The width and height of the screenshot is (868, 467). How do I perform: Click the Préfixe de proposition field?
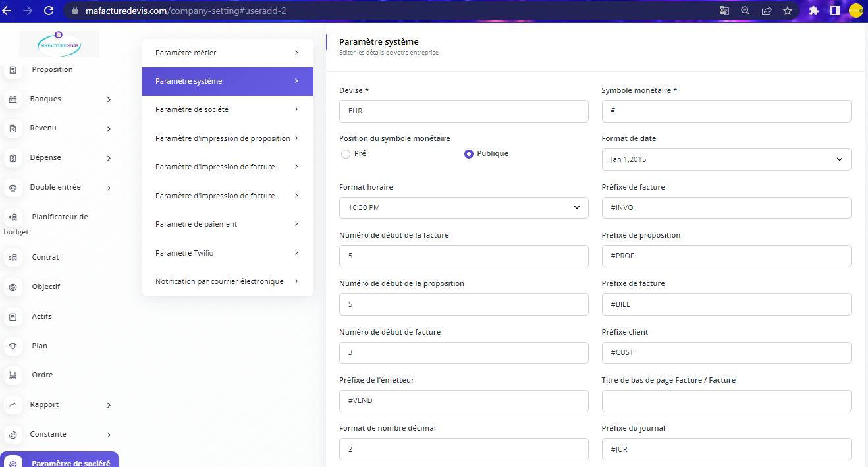click(726, 256)
